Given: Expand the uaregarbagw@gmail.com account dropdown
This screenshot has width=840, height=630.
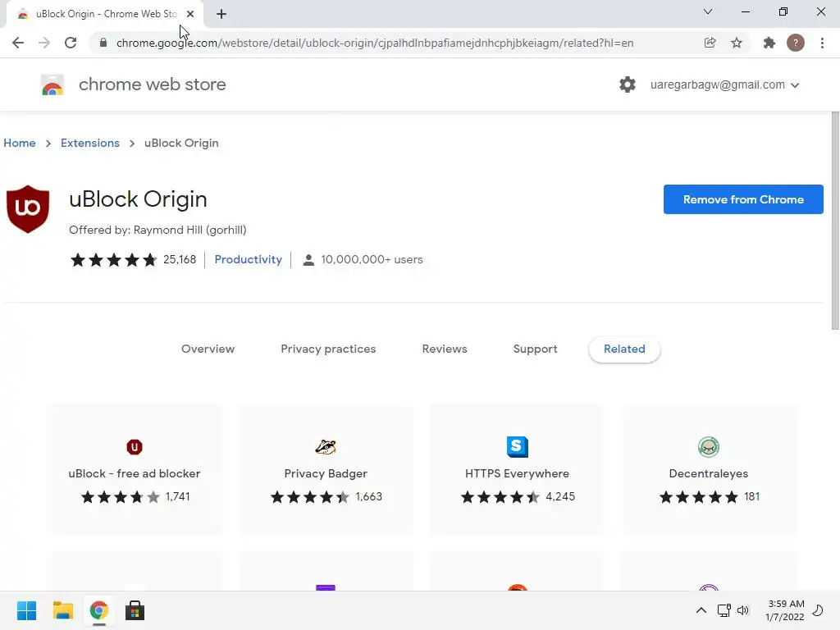Looking at the screenshot, I should point(725,84).
